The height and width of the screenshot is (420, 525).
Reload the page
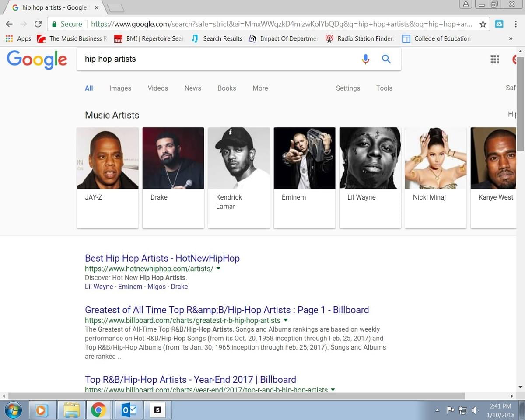tap(38, 24)
